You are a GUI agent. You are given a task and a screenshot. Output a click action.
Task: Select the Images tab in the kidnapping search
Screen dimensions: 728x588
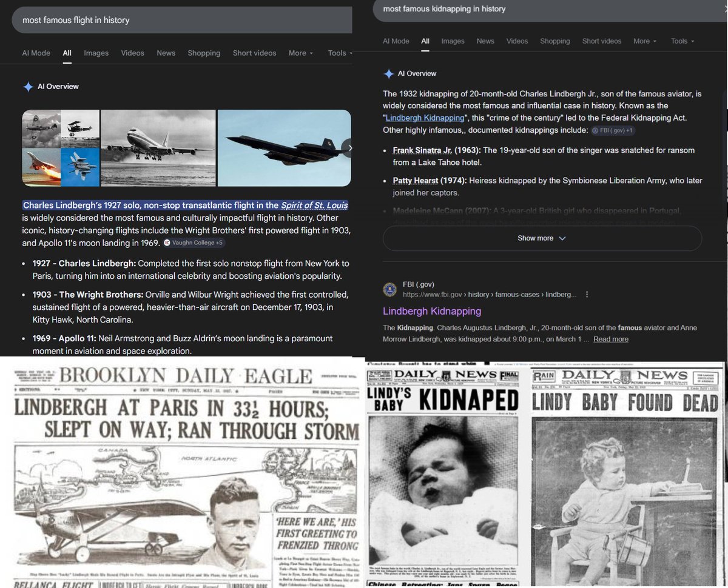(x=453, y=41)
